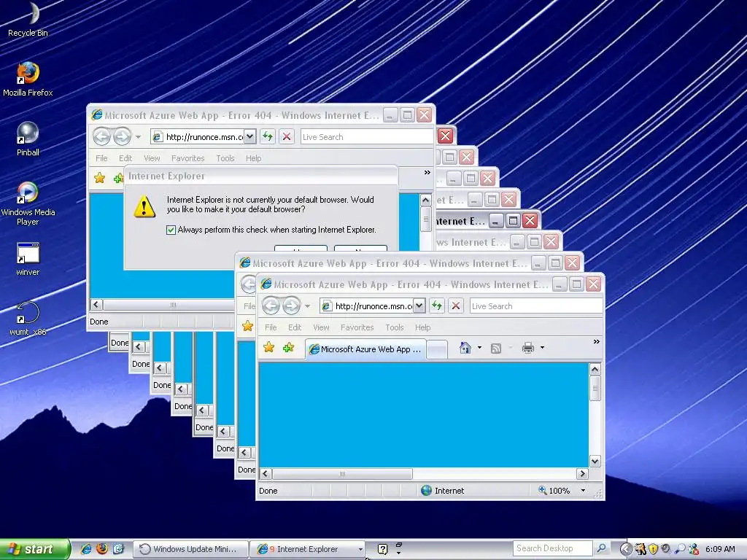Expand toolbar overflow chevron in front IE window

pyautogui.click(x=596, y=342)
